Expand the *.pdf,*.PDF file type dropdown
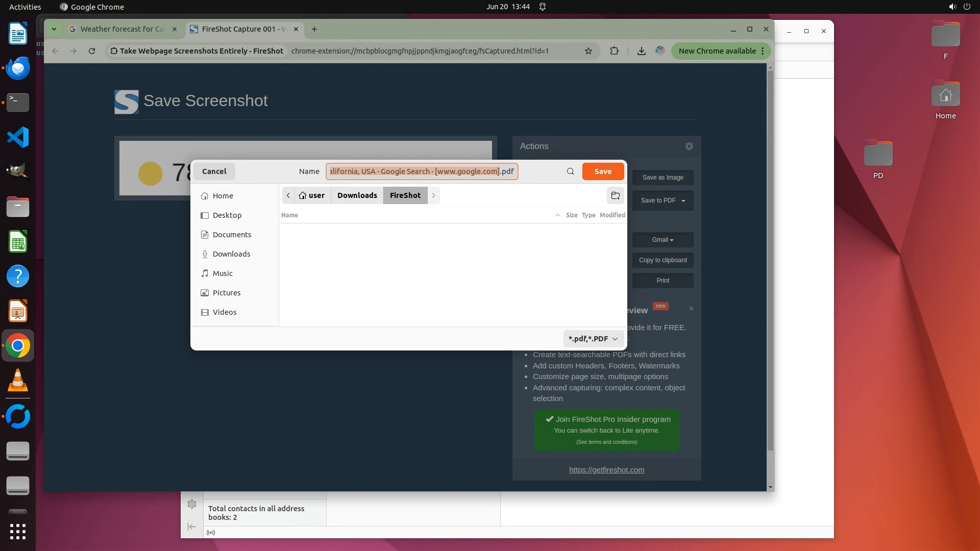 click(x=593, y=339)
